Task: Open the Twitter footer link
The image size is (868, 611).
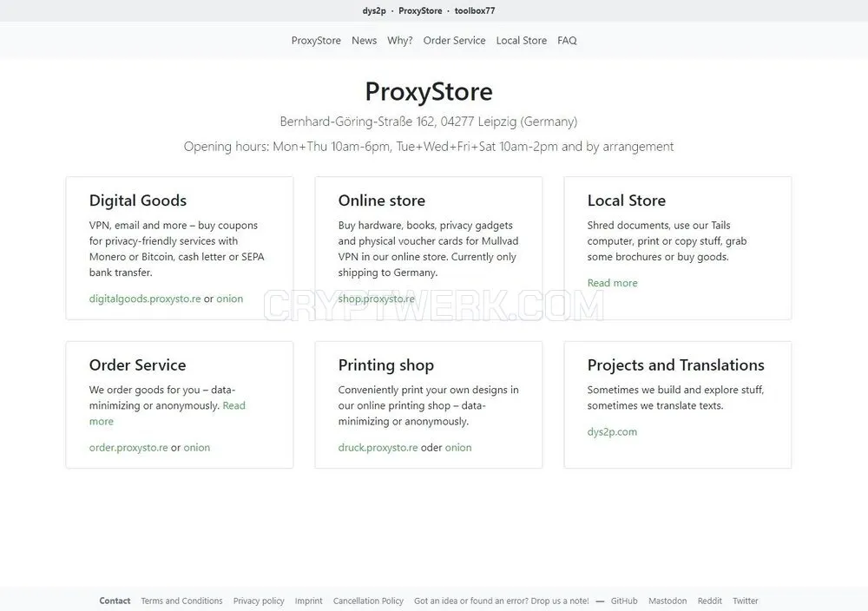Action: pos(745,601)
